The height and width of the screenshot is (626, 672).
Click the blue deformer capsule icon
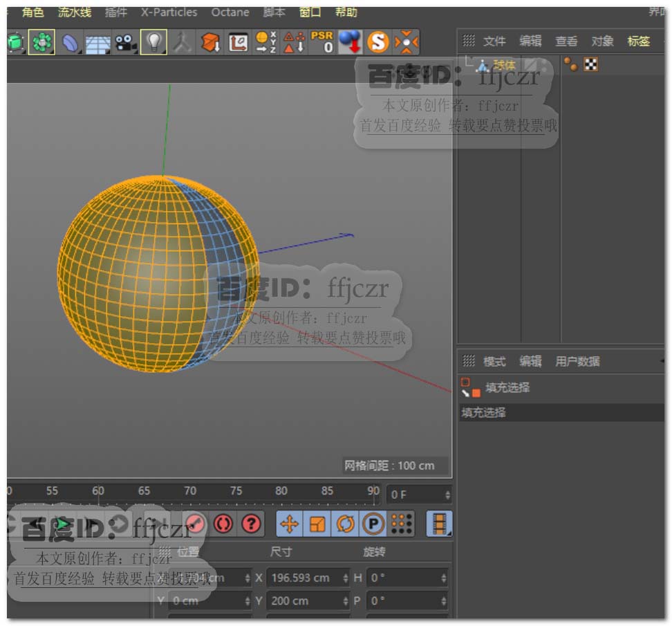pos(71,43)
